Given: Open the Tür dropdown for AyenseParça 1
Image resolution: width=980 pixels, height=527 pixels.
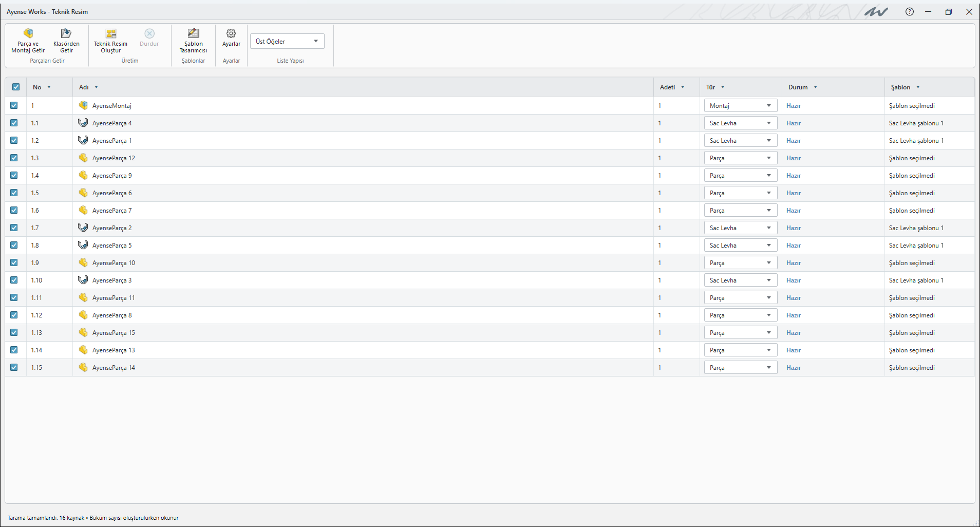Looking at the screenshot, I should (740, 140).
